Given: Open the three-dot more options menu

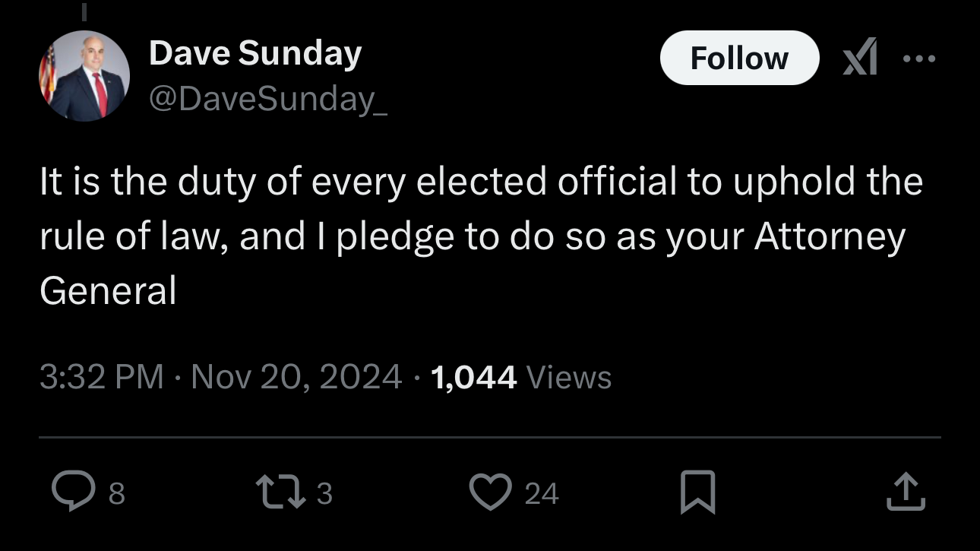Looking at the screenshot, I should click(919, 59).
